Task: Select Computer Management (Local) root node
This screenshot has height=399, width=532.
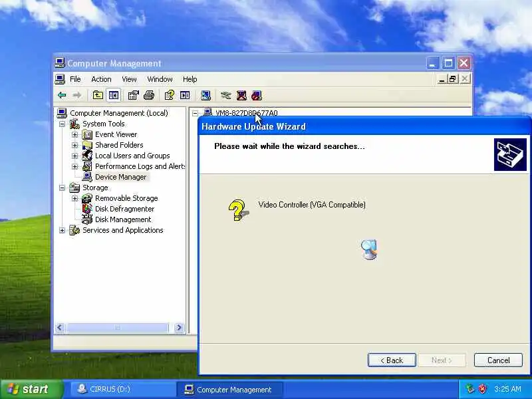Action: (119, 113)
